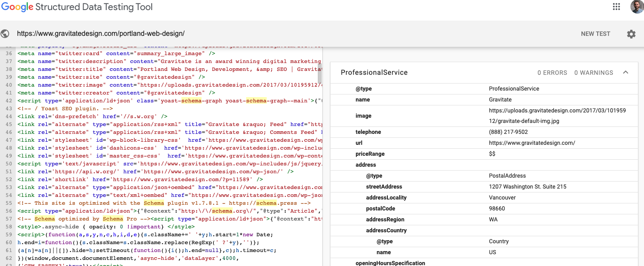Collapse the ProfessionalService result panel
This screenshot has width=644, height=266.
(626, 73)
